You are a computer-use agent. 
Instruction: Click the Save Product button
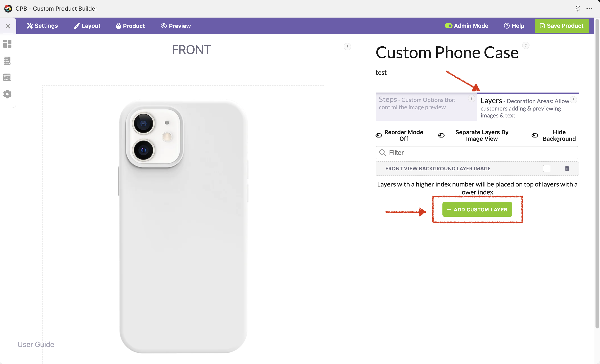pos(561,26)
